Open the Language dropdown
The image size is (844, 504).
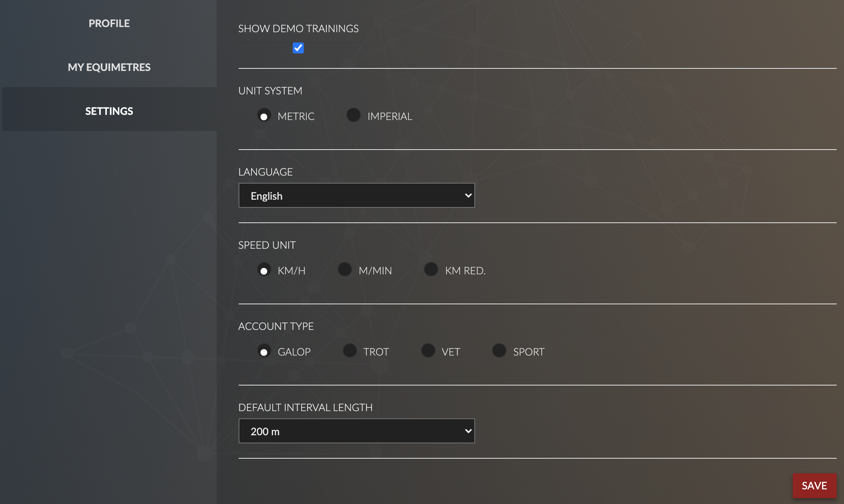pos(356,195)
